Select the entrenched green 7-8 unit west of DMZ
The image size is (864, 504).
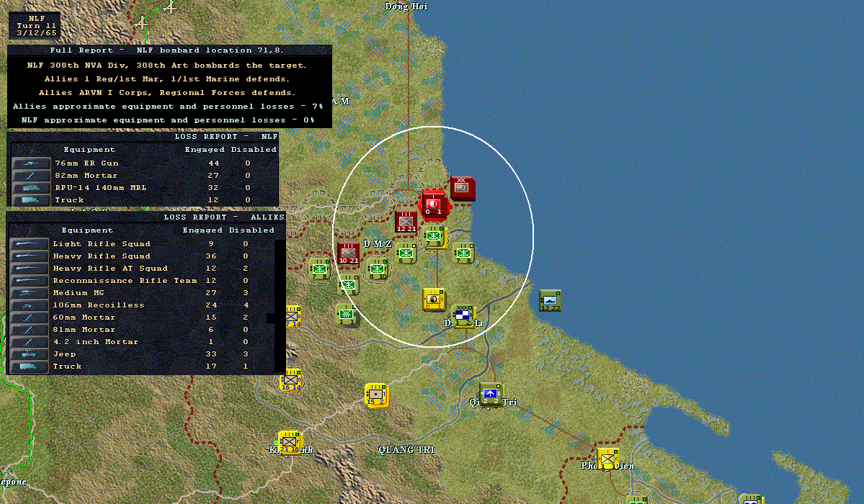click(320, 269)
